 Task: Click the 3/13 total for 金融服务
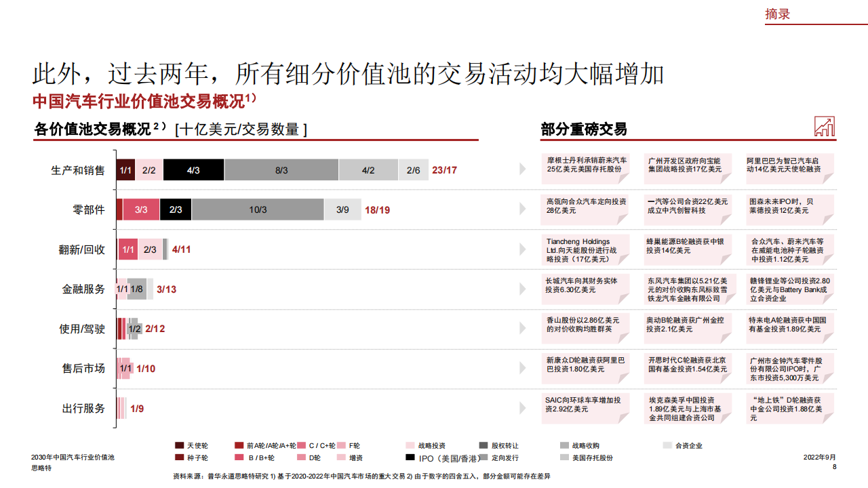click(166, 289)
